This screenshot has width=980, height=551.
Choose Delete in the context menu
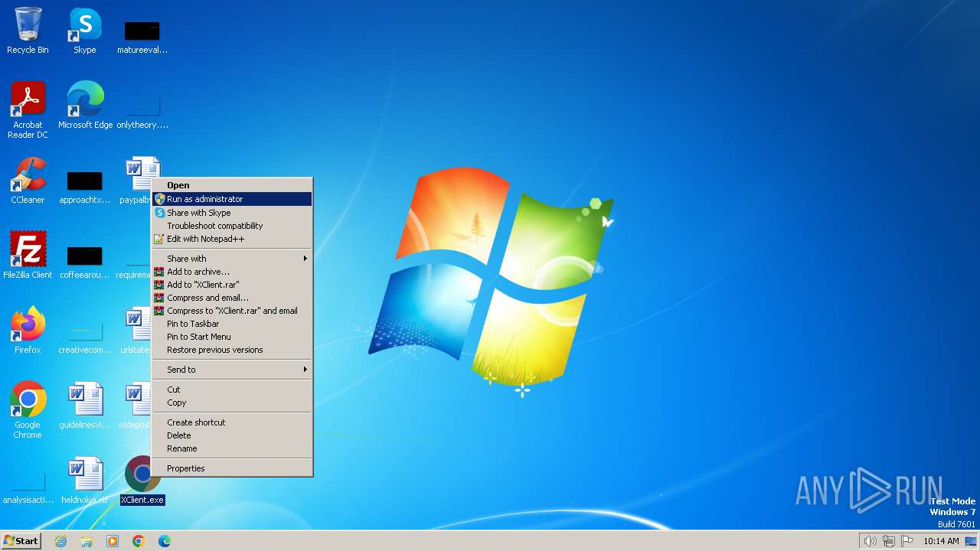point(232,435)
